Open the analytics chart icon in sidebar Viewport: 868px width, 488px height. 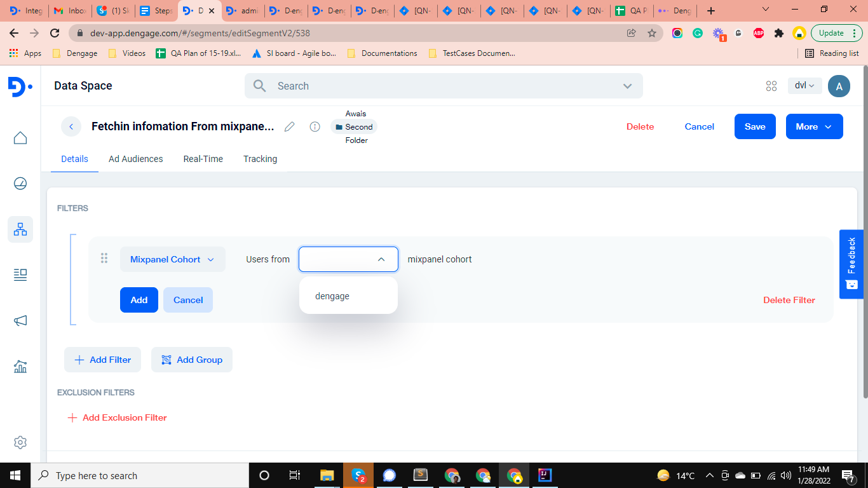coord(20,367)
